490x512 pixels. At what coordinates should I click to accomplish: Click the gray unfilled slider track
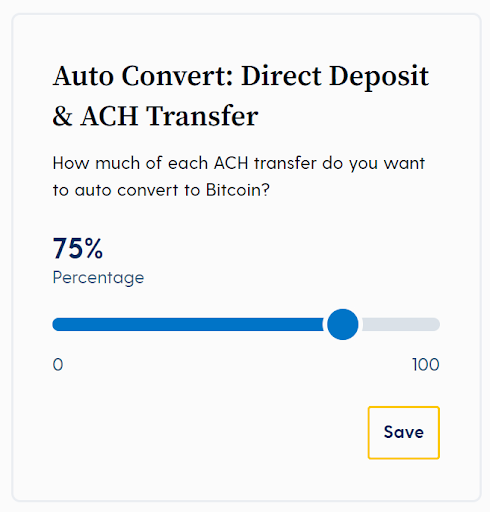[401, 324]
